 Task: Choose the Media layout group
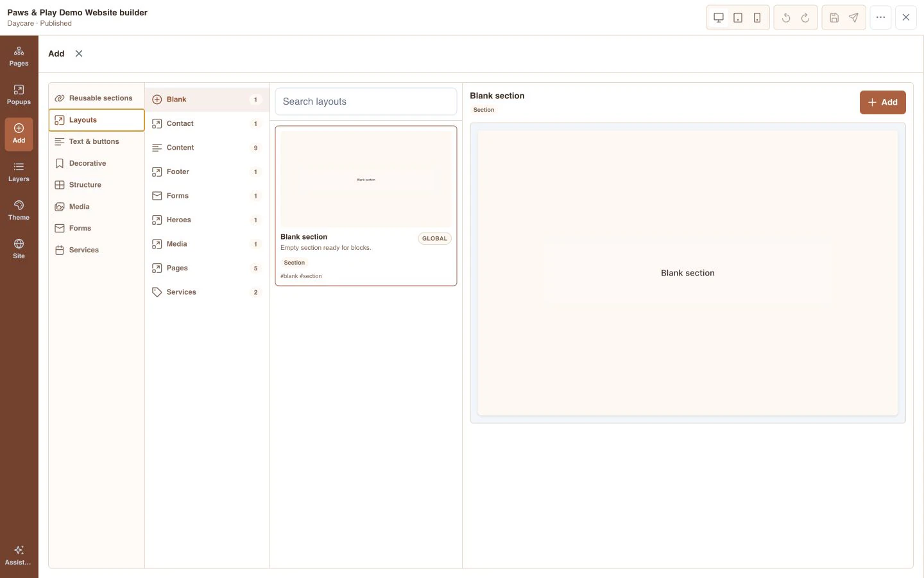pos(207,244)
